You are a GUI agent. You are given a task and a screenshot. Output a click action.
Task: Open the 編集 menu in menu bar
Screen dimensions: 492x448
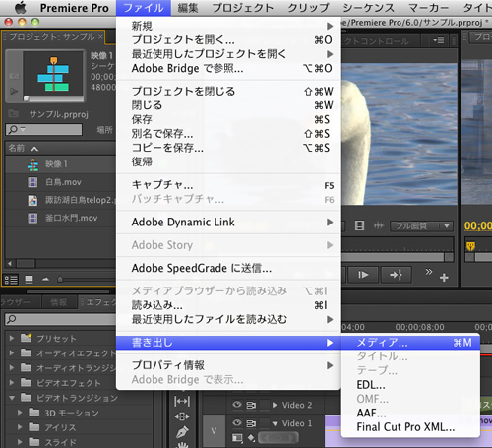[188, 8]
